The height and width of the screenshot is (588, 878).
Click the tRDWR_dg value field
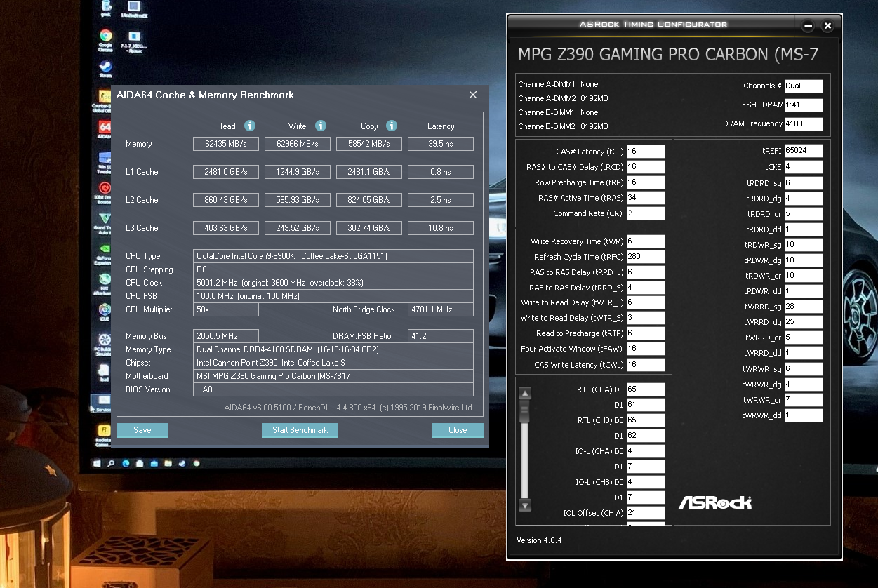click(804, 260)
